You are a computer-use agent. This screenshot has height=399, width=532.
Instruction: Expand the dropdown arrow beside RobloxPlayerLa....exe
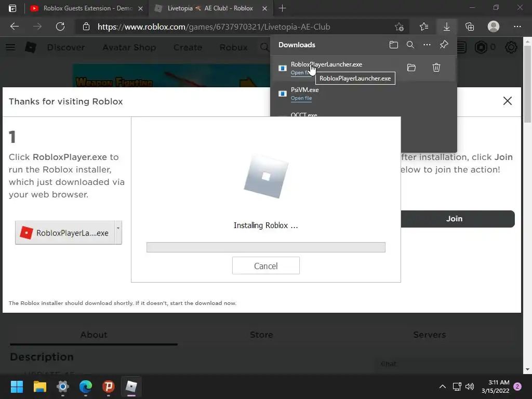pos(118,233)
